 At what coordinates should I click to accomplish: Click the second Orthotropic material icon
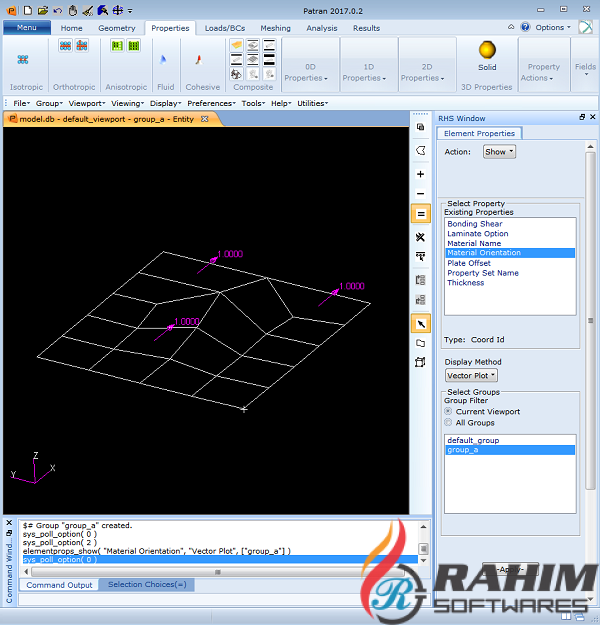pos(82,46)
